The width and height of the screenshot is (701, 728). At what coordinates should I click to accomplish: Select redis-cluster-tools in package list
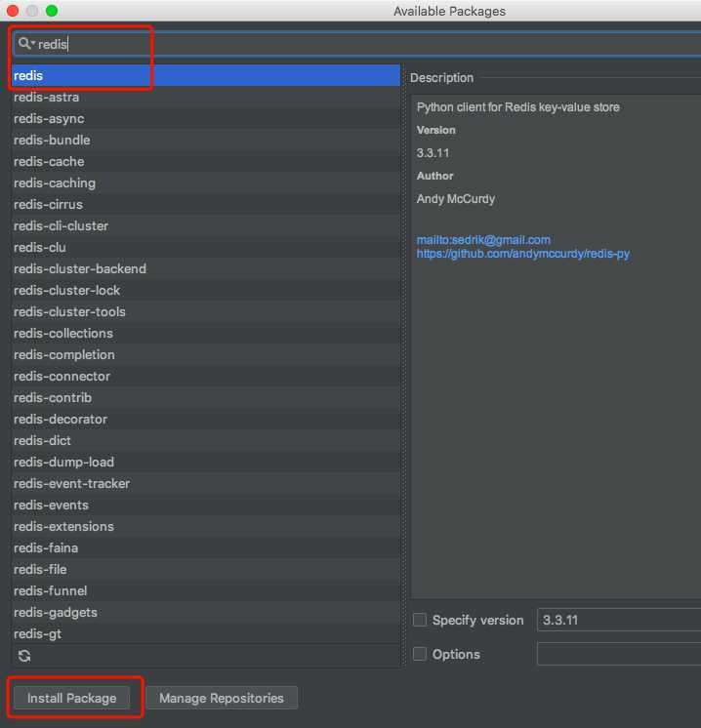pos(206,311)
